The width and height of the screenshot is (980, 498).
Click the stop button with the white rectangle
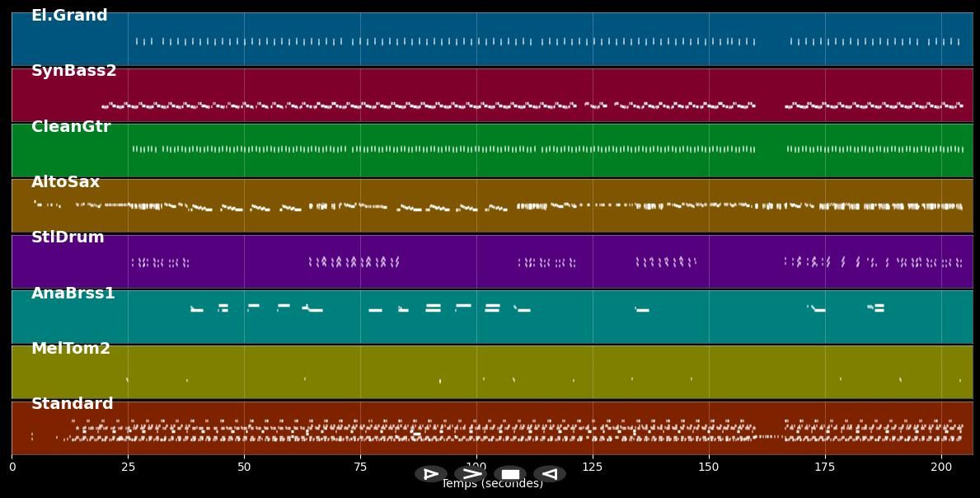tap(510, 473)
